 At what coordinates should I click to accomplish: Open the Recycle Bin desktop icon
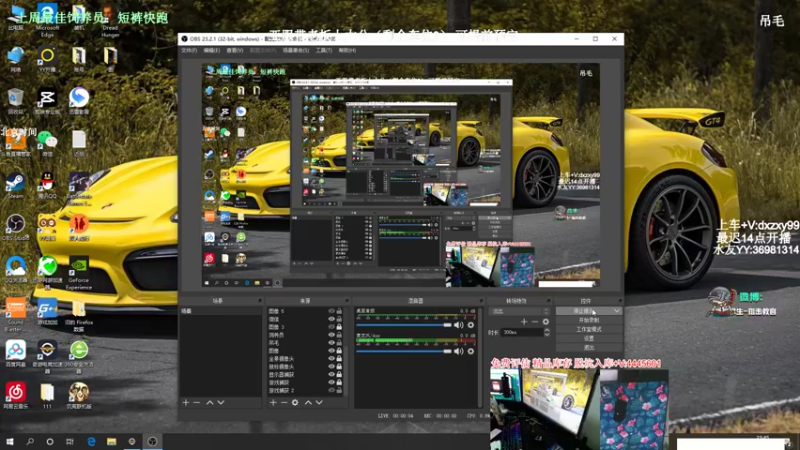click(x=15, y=101)
